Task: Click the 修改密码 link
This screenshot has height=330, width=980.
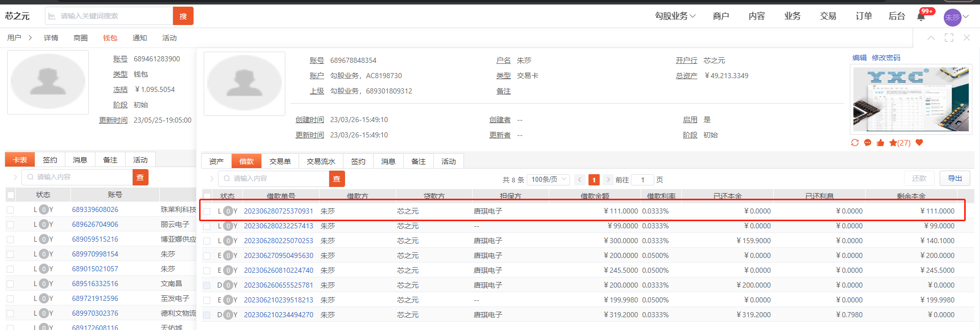Action: pyautogui.click(x=886, y=58)
